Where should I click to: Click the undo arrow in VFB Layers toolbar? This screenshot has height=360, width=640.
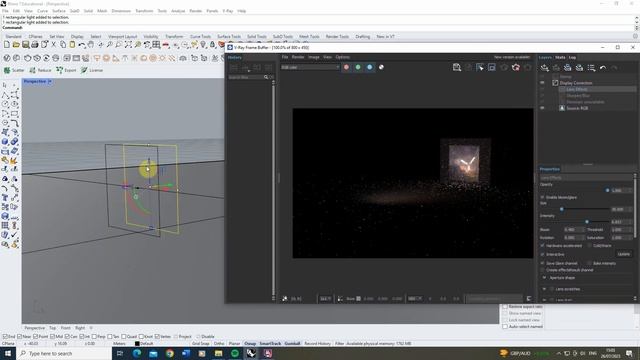603,68
